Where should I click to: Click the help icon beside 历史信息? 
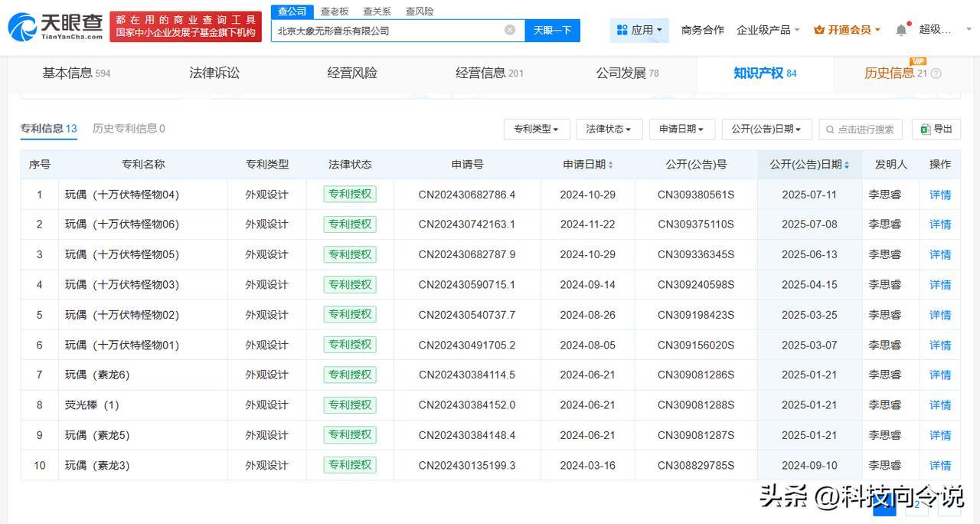point(936,74)
